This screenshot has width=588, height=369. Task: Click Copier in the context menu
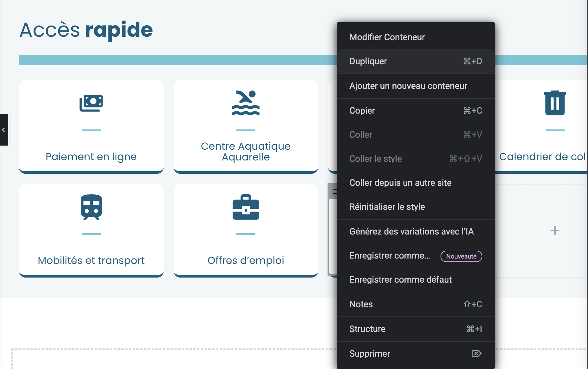pos(362,110)
